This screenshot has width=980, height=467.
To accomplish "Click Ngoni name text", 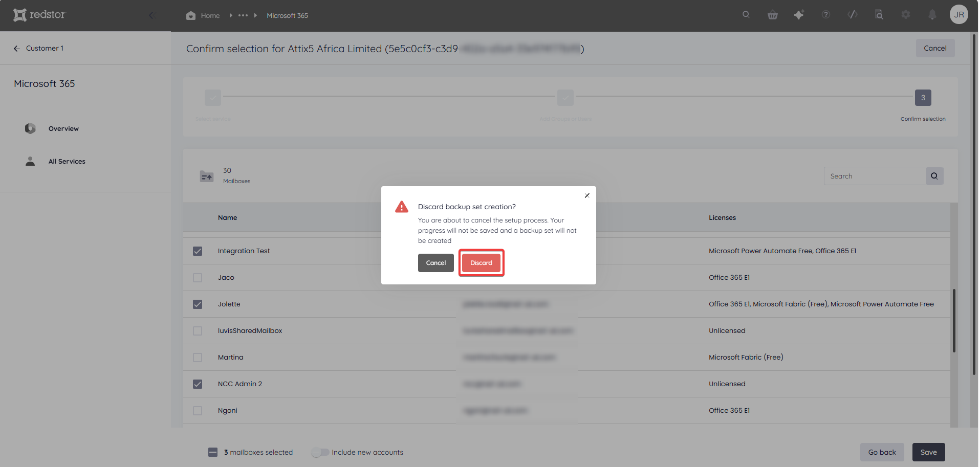I will (x=227, y=411).
